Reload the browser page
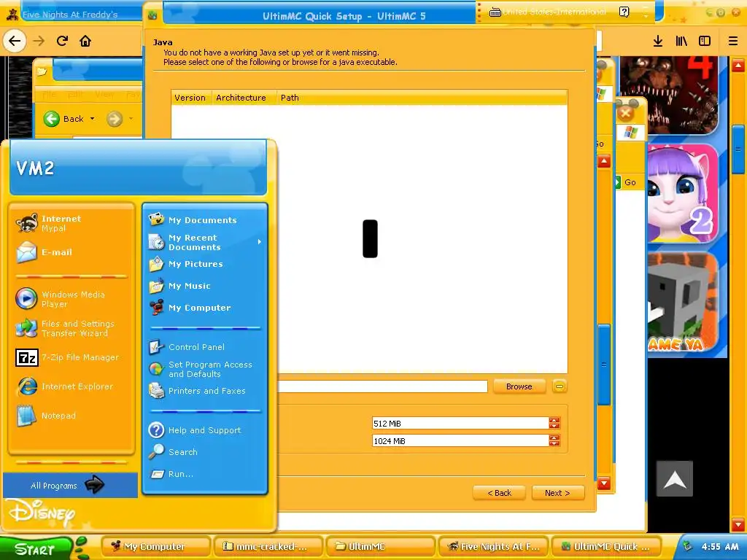Screen dimensions: 747x560 [x=63, y=41]
